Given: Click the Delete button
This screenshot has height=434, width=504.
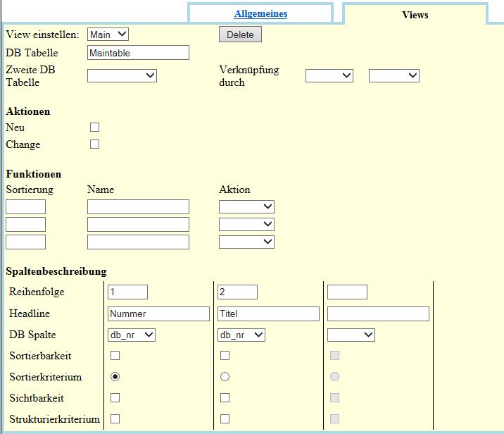Looking at the screenshot, I should 240,35.
